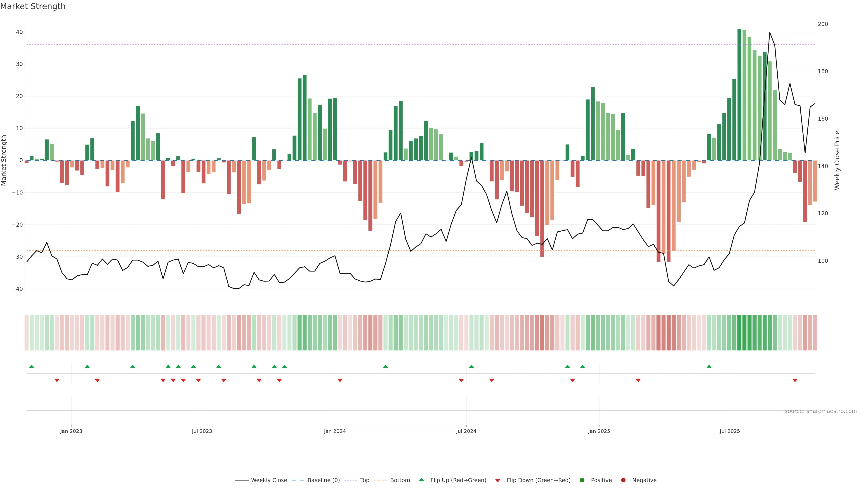This screenshot has height=488, width=868.
Task: Click flip-up triangle just before Jul 2025
Action: coord(709,366)
